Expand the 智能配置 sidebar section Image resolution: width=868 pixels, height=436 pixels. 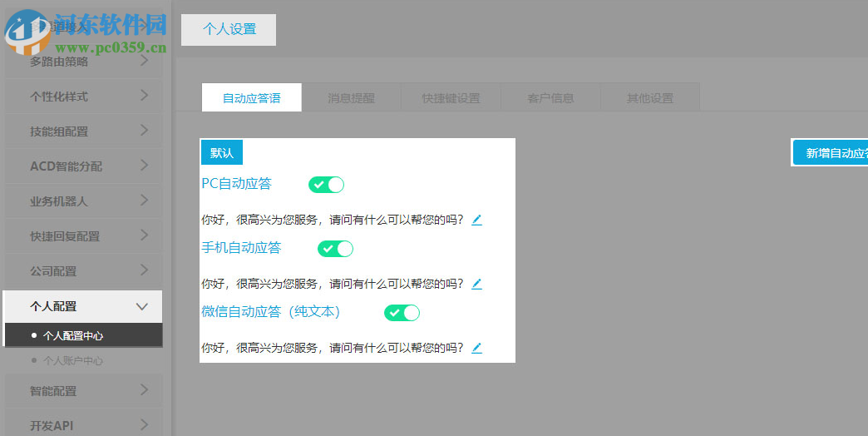click(x=84, y=390)
